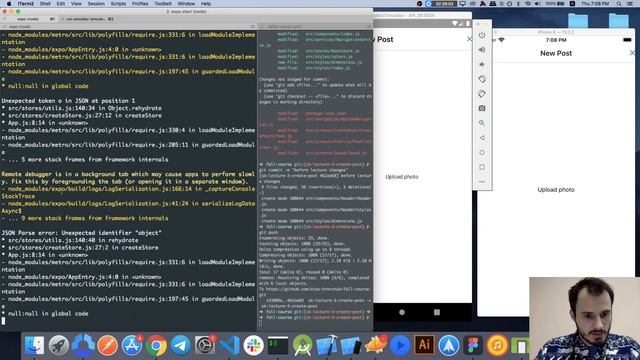Open Slack from the dock
Screen dimensions: 640x360
[253, 345]
